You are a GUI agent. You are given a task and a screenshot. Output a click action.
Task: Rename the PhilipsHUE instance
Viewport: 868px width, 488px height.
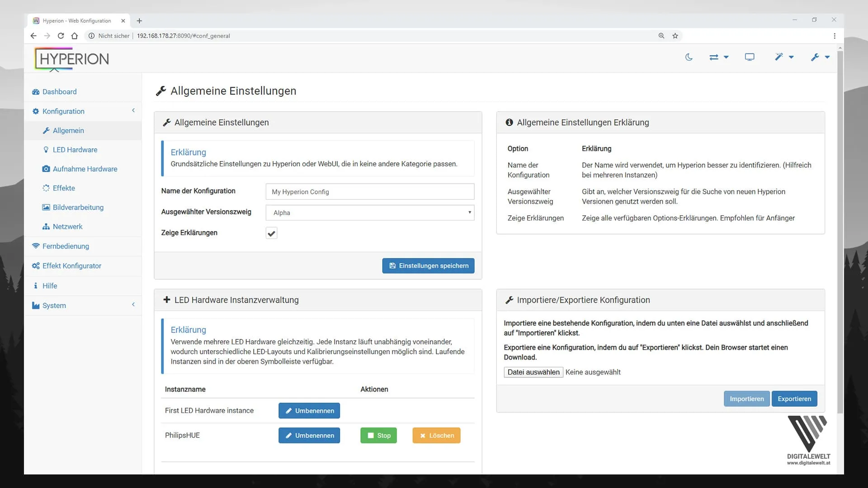point(309,436)
